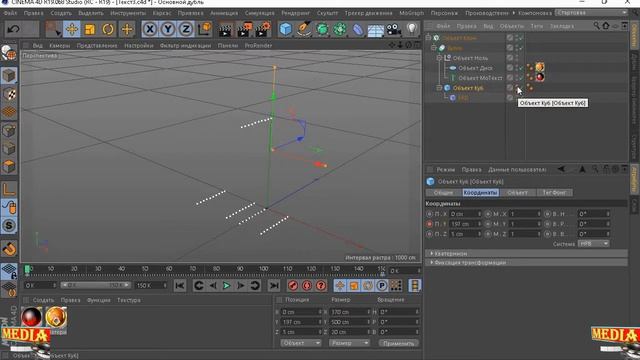
Task: Play the animation forward
Action: tap(227, 286)
